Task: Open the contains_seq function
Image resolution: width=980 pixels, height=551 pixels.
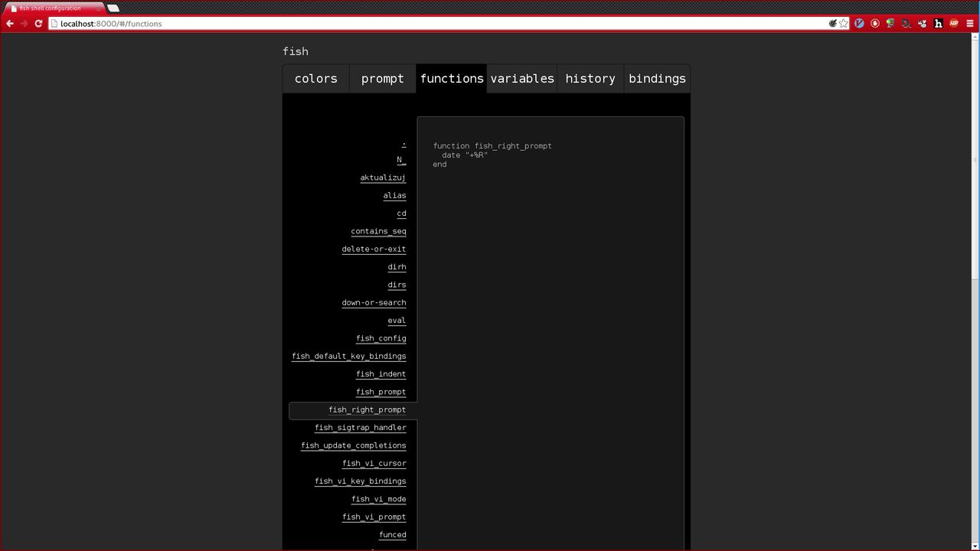Action: (378, 231)
